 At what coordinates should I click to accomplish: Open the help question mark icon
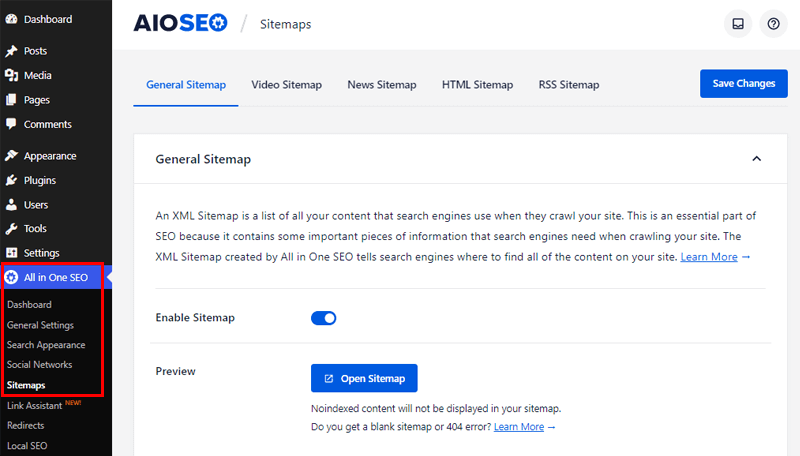[x=773, y=24]
